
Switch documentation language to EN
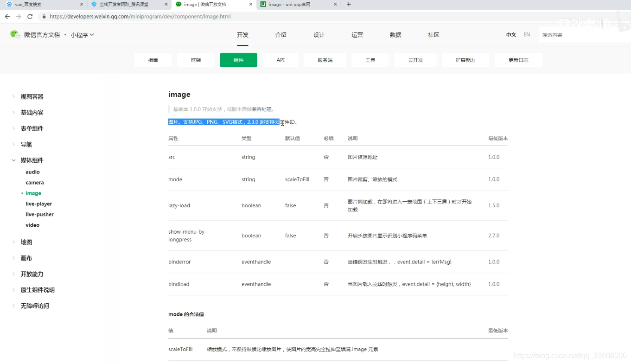pyautogui.click(x=527, y=34)
